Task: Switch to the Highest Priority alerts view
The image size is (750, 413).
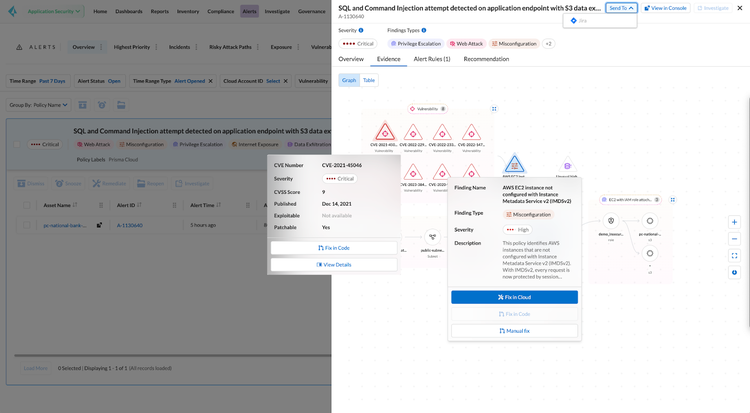Action: point(132,47)
